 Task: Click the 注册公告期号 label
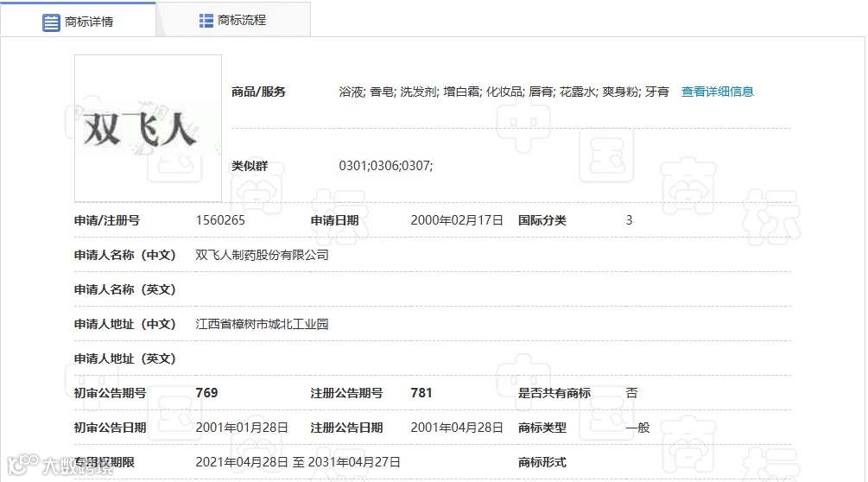[x=346, y=393]
